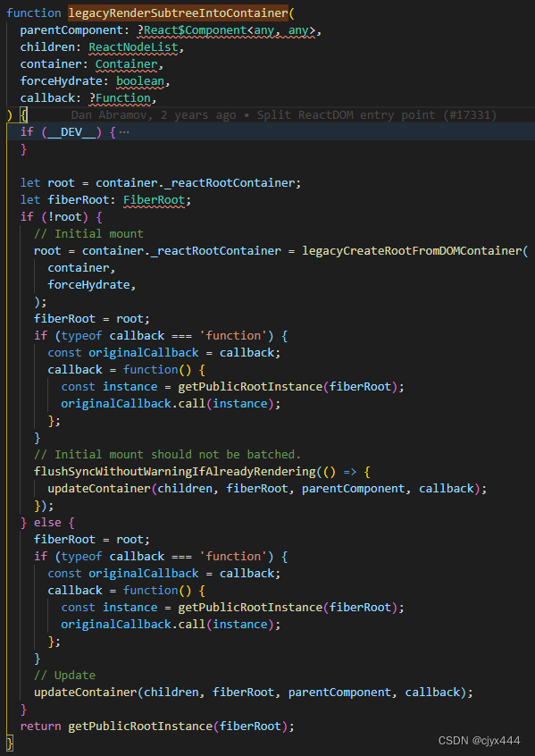Click the '// Initial mount' comment line
Screen dimensions: 535x756
(x=88, y=234)
